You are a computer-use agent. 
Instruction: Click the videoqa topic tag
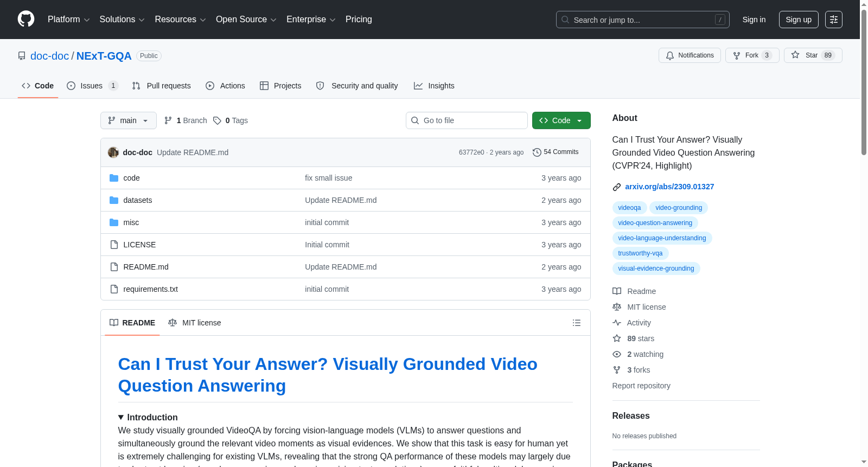[x=629, y=208]
